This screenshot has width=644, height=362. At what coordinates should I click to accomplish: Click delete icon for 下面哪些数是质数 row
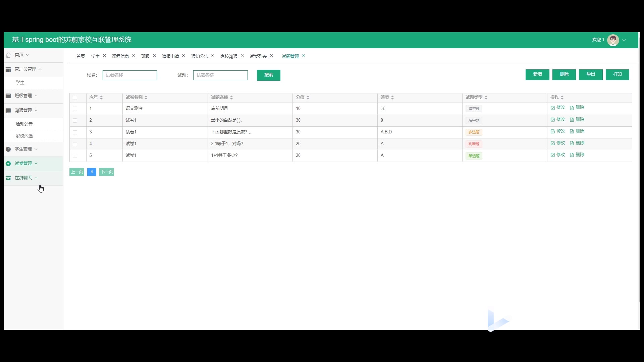pos(572,131)
